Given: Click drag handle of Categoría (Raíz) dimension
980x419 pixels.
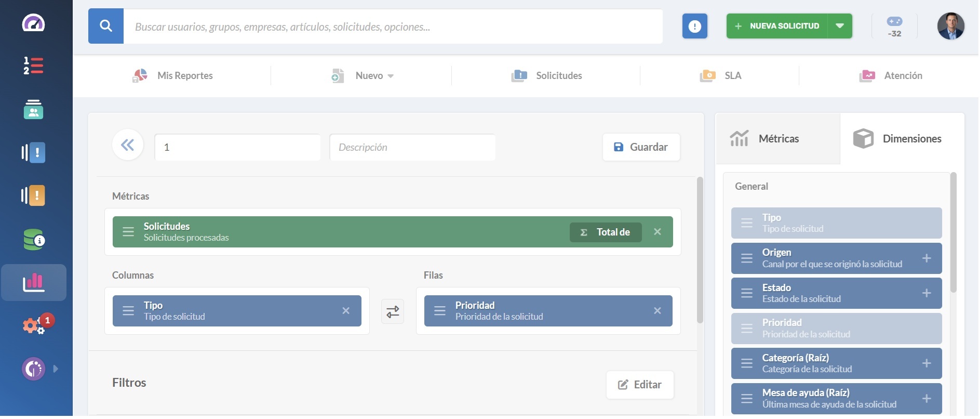Looking at the screenshot, I should click(x=747, y=363).
